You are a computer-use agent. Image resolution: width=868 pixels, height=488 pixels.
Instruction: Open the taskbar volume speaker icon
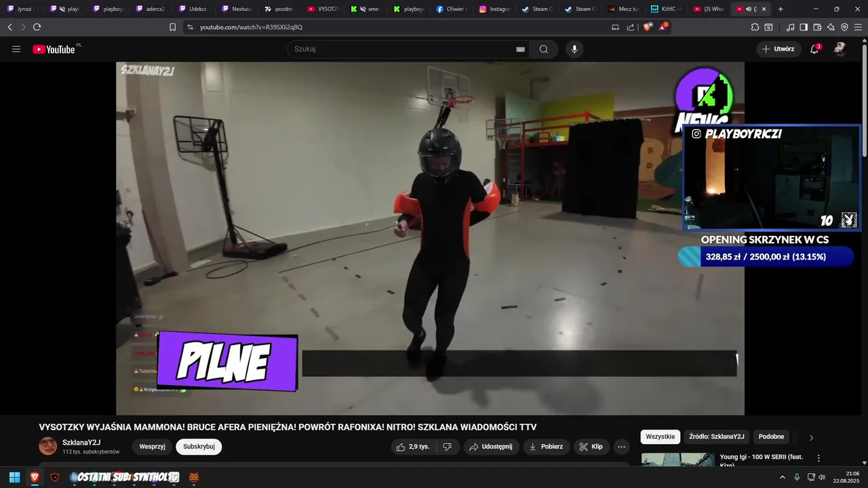tap(822, 477)
